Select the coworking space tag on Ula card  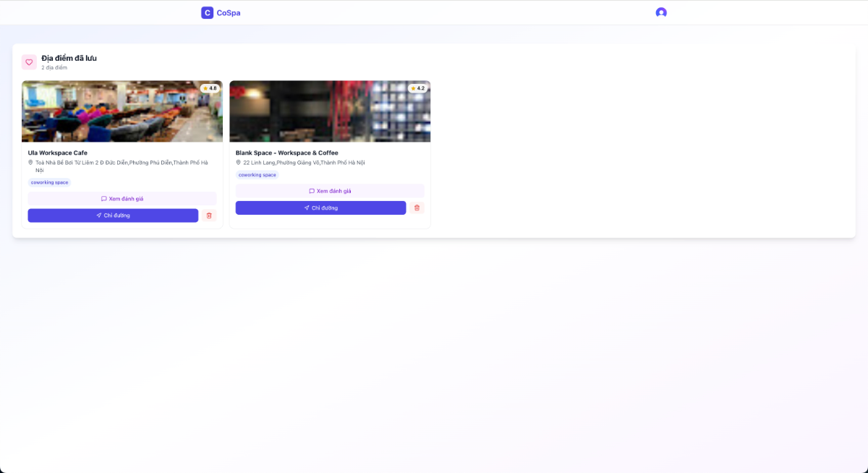48,182
